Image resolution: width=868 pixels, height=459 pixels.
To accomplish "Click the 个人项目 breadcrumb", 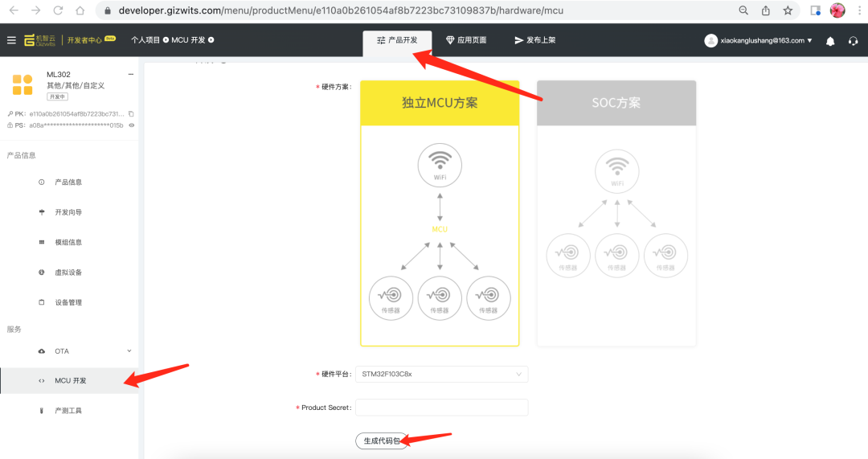I will (x=145, y=40).
